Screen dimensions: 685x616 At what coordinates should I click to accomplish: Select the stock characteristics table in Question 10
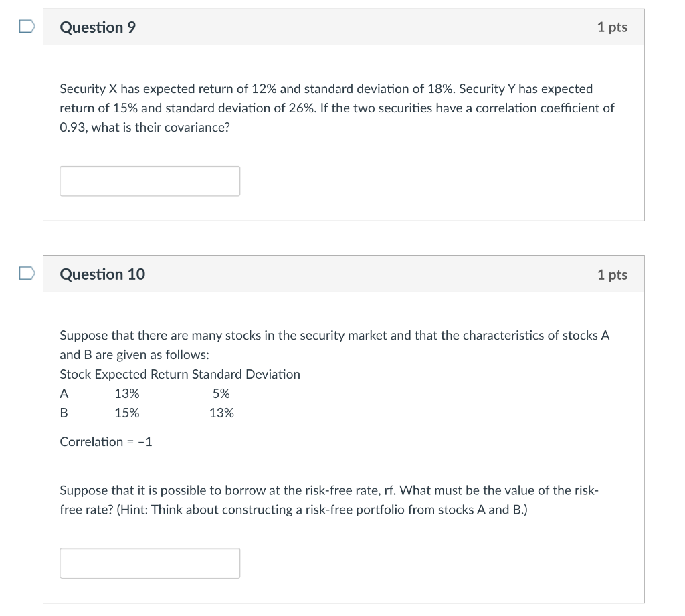[x=179, y=393]
